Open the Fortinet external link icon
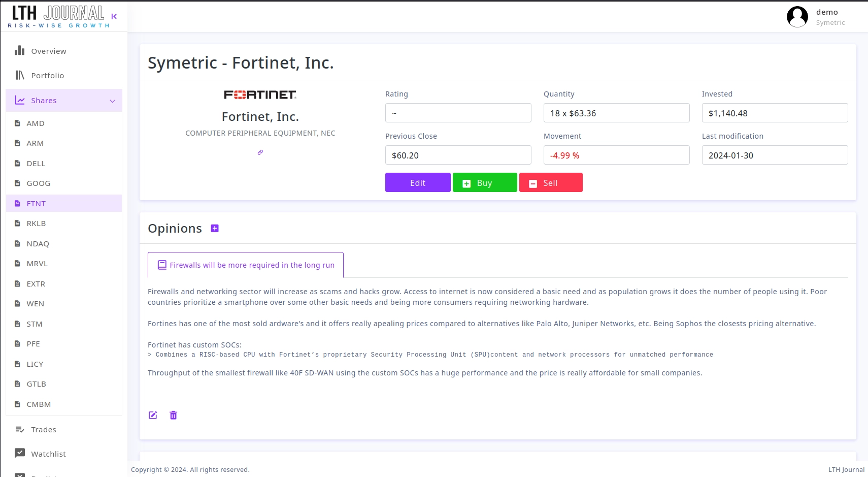 pyautogui.click(x=260, y=152)
